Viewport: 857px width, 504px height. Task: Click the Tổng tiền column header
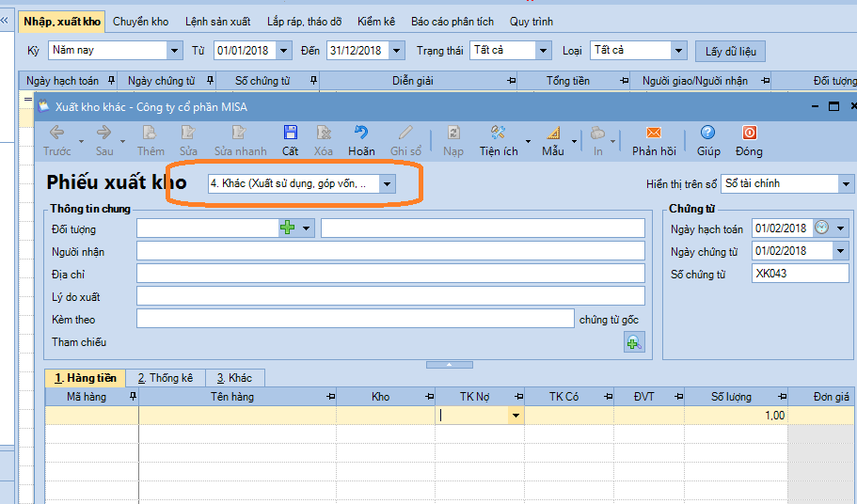(573, 81)
